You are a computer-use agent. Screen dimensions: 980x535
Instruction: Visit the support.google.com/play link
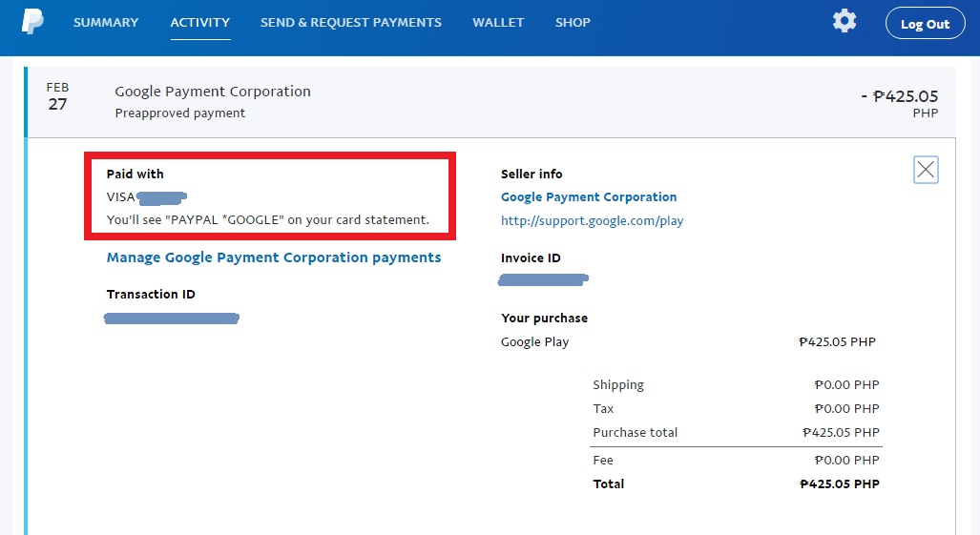(592, 220)
